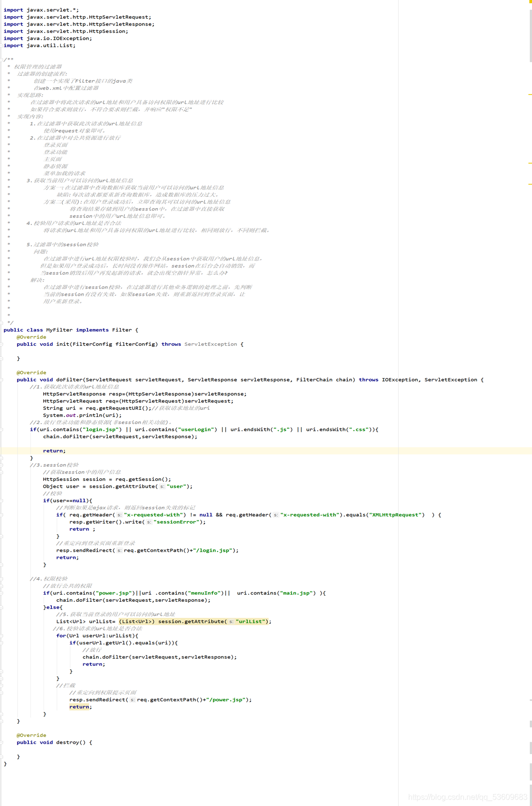Click the @Override annotation above destroy

[x=31, y=735]
